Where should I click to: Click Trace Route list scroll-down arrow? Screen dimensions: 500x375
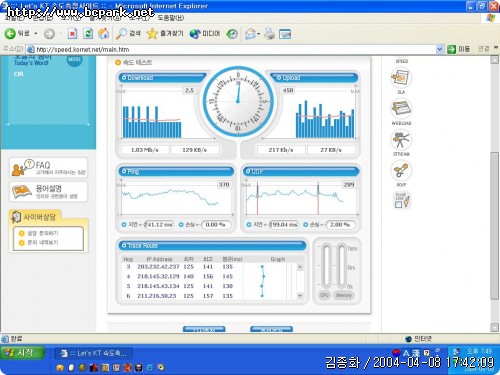point(300,295)
